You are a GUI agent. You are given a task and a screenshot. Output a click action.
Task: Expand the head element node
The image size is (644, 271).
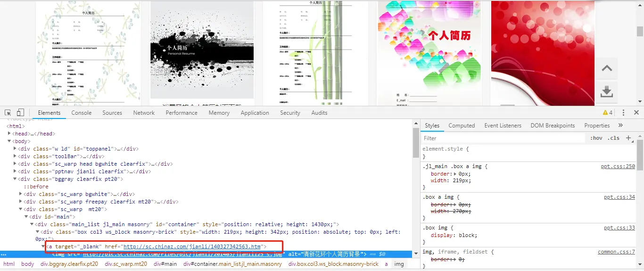(x=9, y=134)
